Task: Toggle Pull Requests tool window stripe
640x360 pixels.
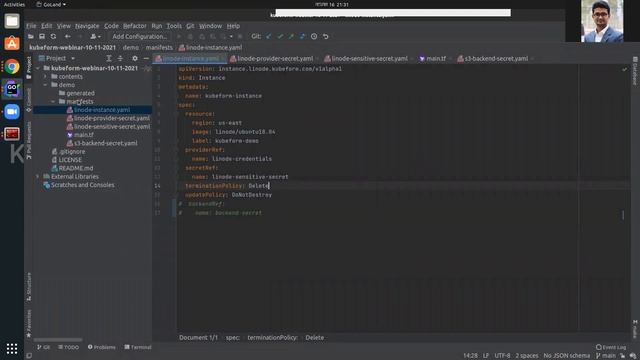Action: click(29, 140)
